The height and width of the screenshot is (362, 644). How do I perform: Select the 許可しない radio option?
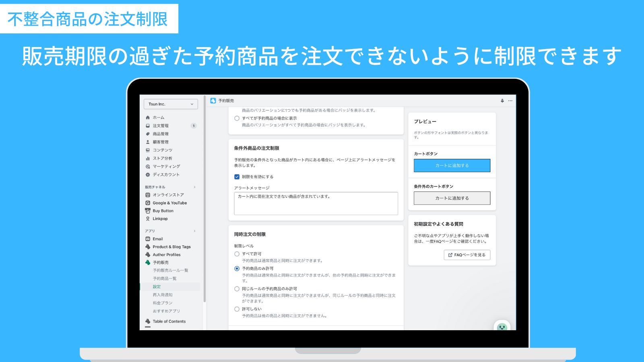(237, 309)
